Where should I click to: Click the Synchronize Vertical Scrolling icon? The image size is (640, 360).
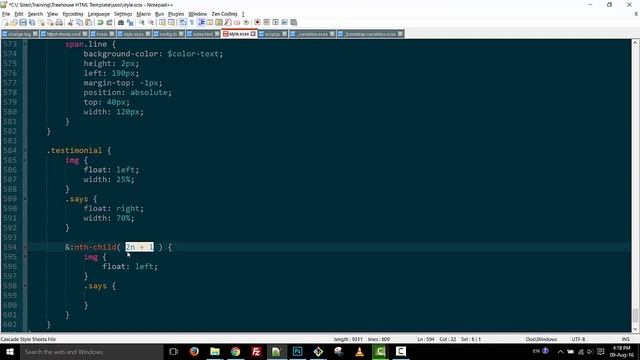[x=162, y=22]
